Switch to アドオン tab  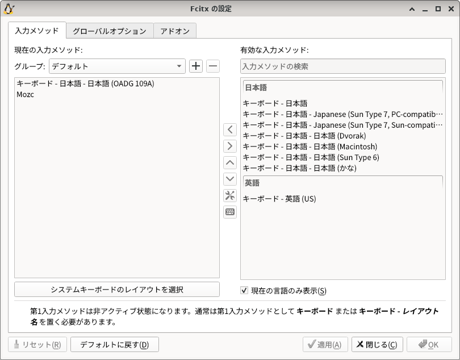175,31
